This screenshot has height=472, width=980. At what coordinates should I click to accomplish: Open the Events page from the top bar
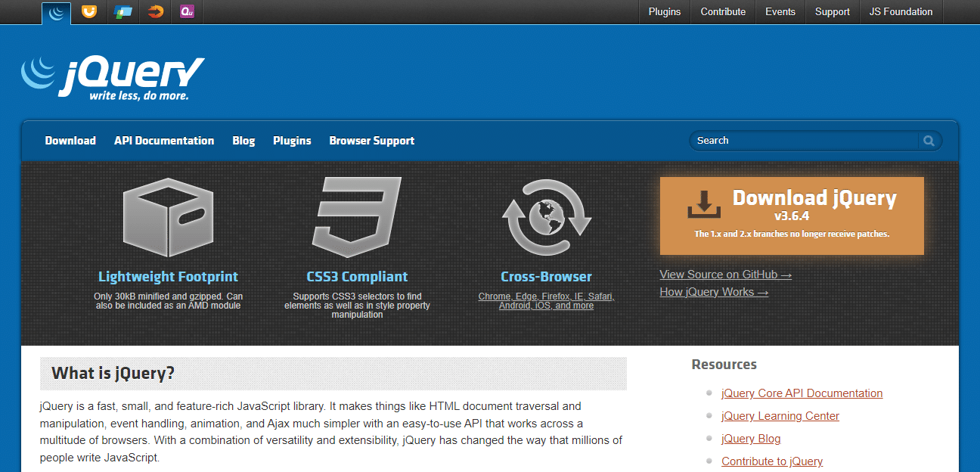click(780, 11)
